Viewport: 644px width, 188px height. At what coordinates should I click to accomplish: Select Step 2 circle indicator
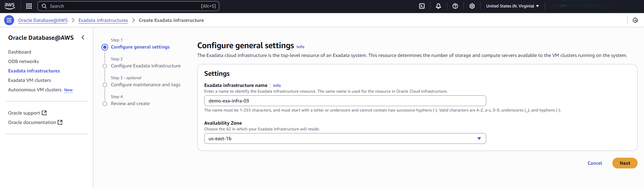pos(105,66)
